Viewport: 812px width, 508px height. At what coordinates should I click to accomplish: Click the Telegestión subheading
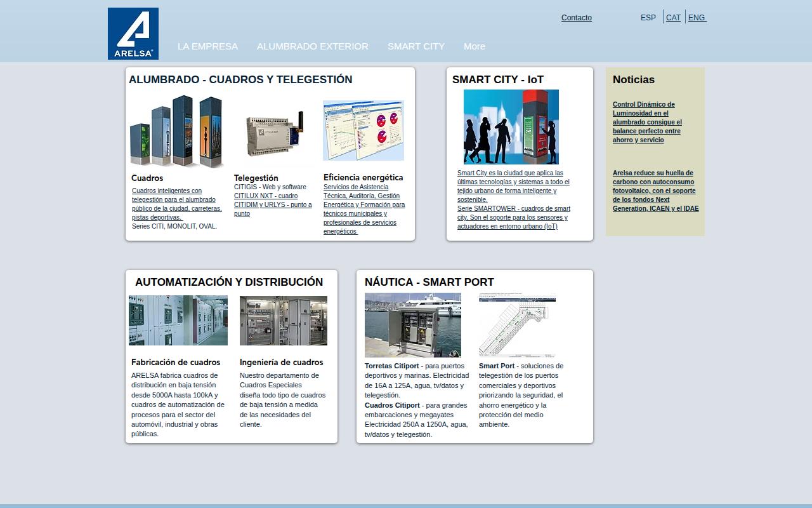[x=256, y=178]
